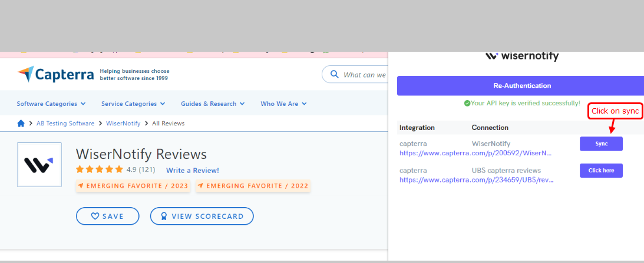Open VIEW SCORECARD
This screenshot has width=644, height=263.
pyautogui.click(x=202, y=216)
